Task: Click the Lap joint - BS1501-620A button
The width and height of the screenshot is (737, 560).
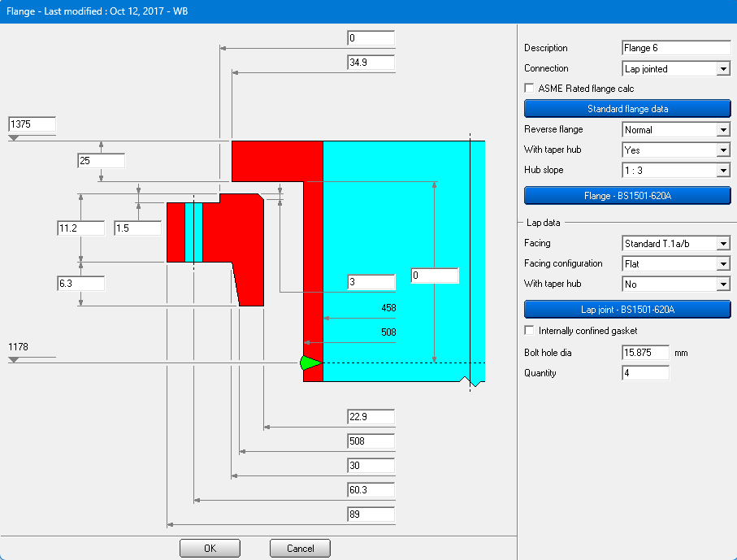Action: tap(627, 310)
